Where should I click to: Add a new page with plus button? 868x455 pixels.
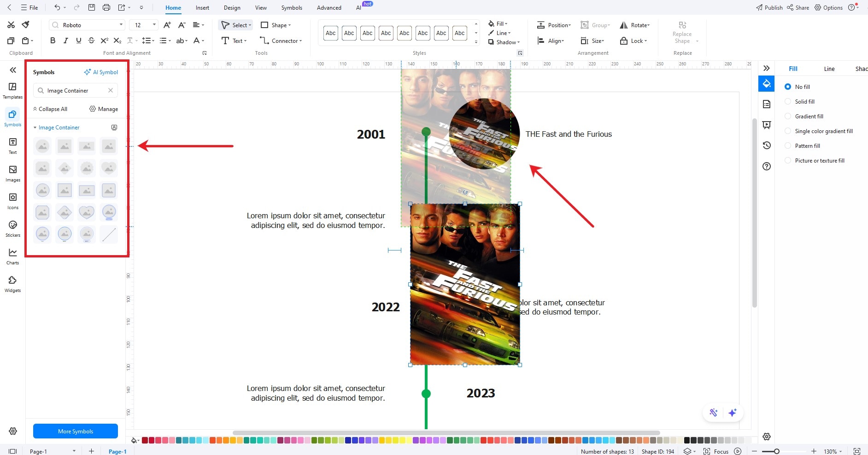pyautogui.click(x=91, y=451)
